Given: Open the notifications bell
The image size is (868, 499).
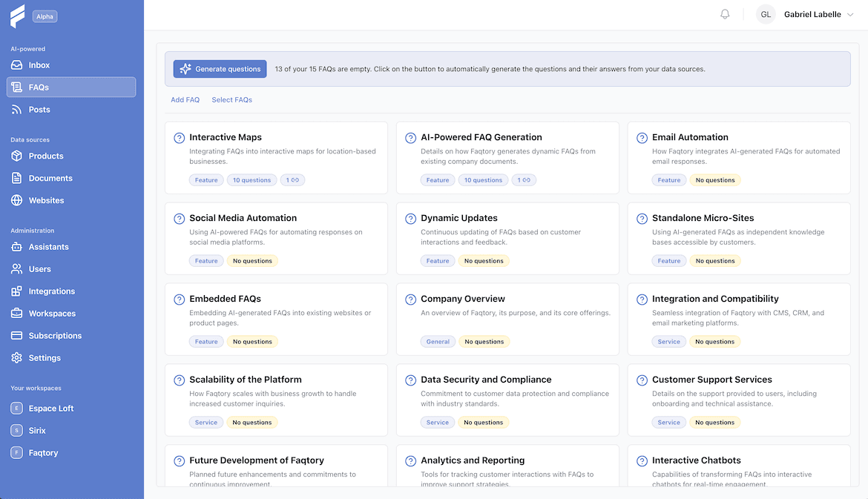Looking at the screenshot, I should [725, 14].
